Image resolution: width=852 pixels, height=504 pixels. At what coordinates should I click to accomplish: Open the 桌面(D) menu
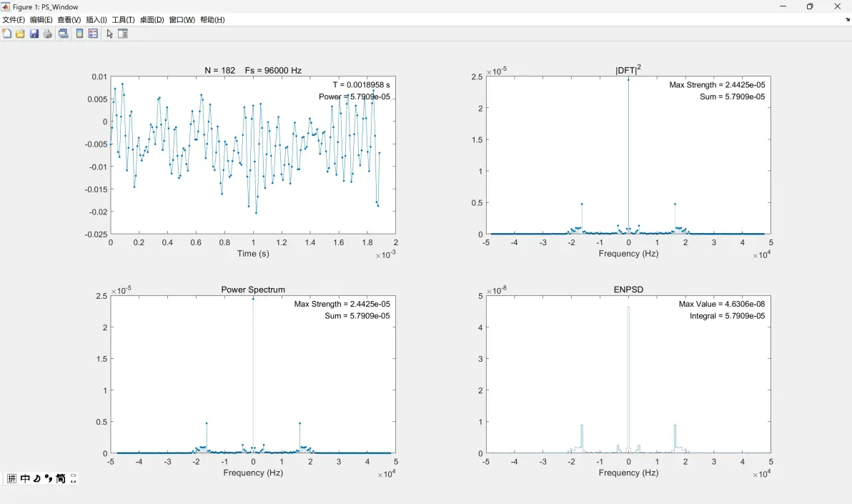click(152, 19)
